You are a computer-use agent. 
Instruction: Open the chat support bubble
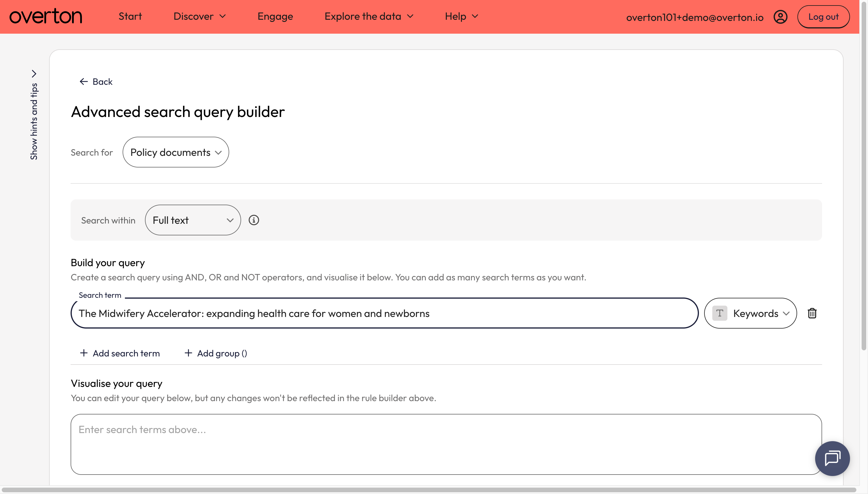[x=832, y=458]
